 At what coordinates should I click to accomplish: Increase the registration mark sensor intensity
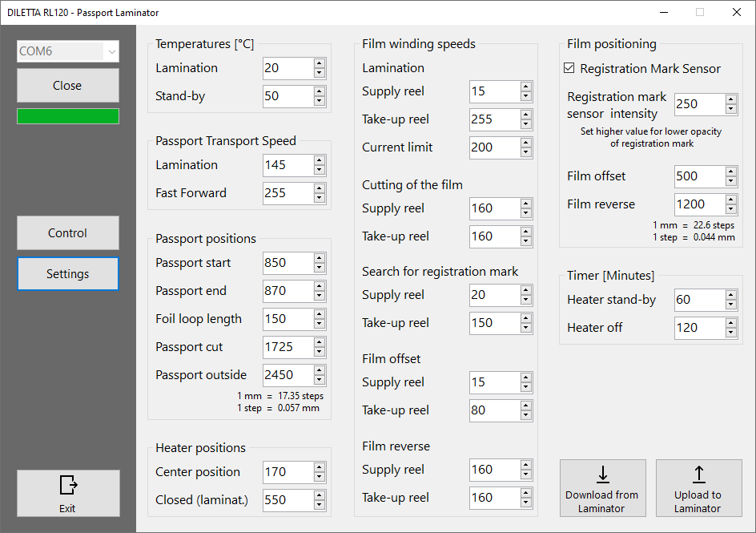pyautogui.click(x=730, y=100)
